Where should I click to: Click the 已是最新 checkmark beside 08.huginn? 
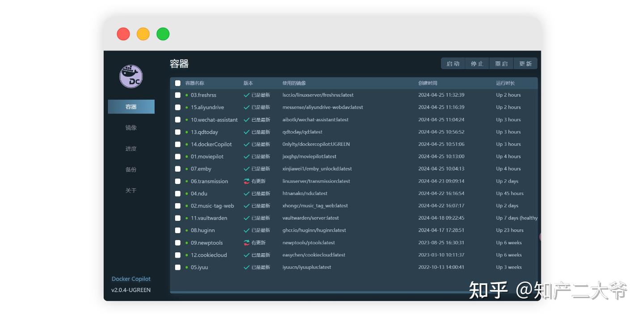(x=246, y=230)
